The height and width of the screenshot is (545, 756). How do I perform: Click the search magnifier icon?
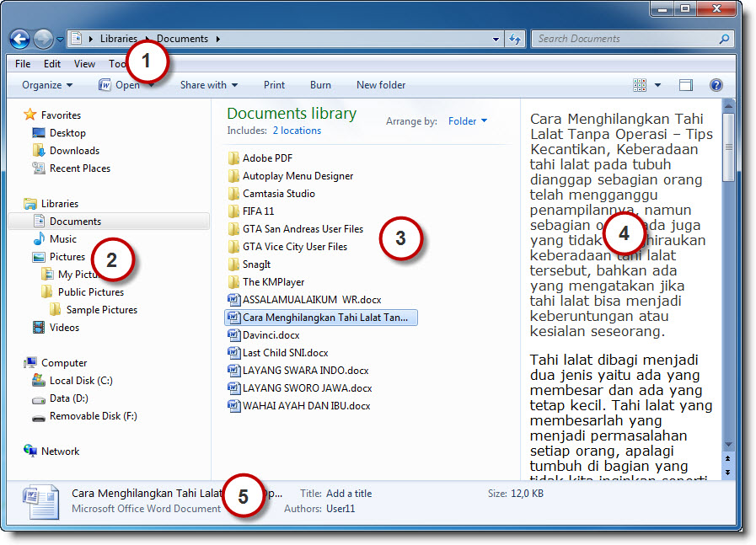[x=723, y=39]
